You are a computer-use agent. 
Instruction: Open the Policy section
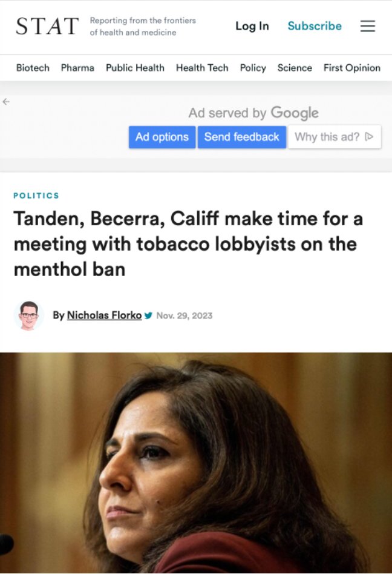click(253, 68)
